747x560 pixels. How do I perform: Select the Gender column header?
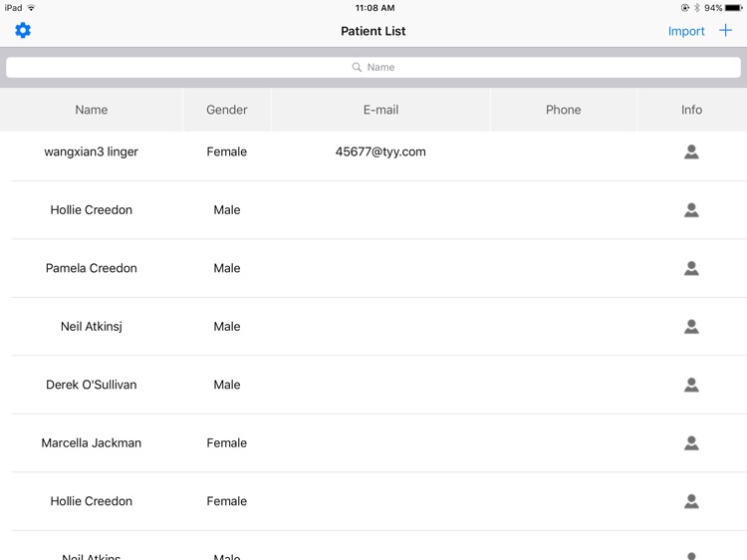pyautogui.click(x=227, y=110)
